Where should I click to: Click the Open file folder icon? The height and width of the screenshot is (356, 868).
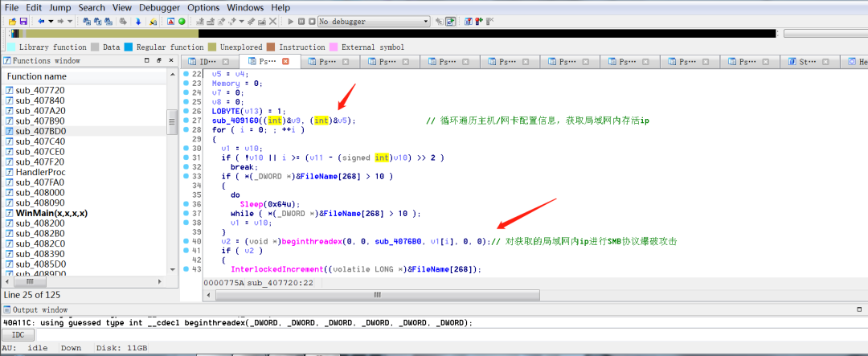[10, 21]
